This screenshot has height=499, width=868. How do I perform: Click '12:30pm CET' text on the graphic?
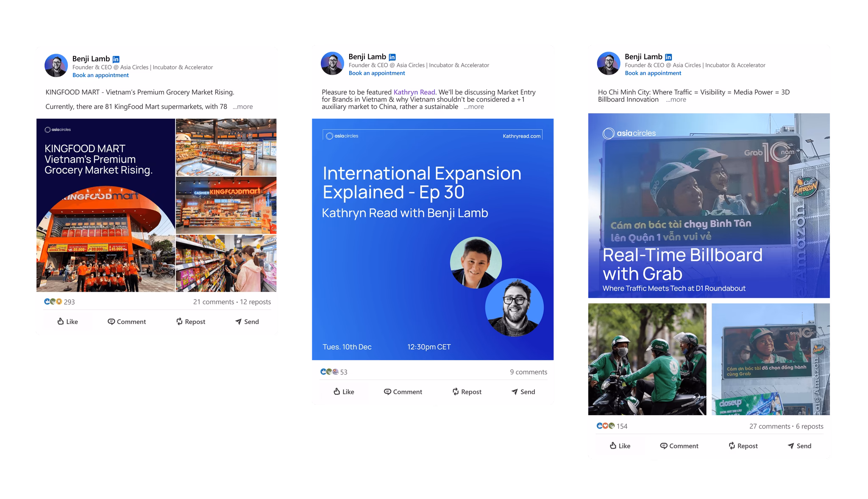click(x=429, y=347)
